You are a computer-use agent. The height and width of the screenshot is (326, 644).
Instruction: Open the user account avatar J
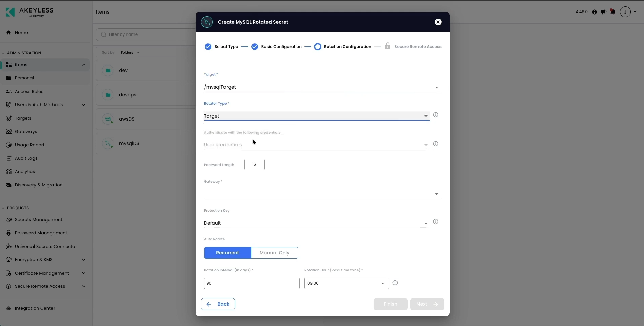click(x=625, y=12)
